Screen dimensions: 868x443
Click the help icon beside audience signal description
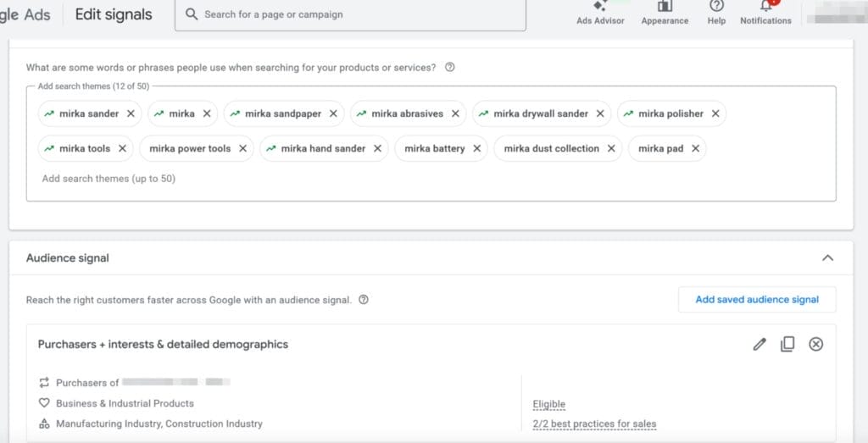(363, 300)
